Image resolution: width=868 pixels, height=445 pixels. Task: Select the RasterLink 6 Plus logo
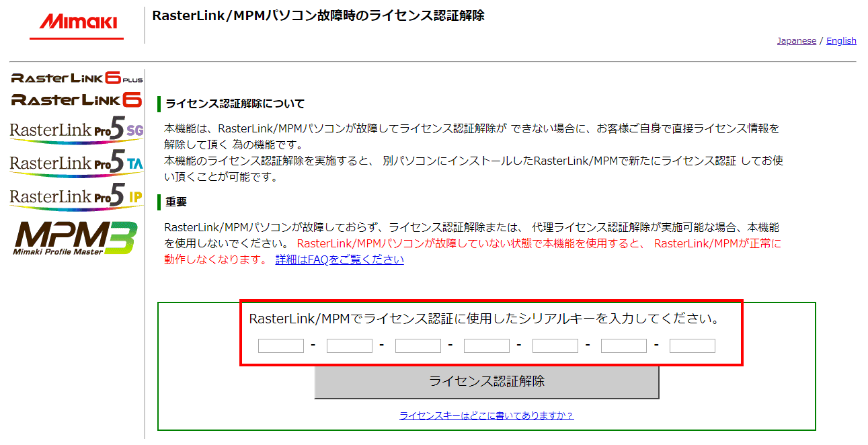77,78
